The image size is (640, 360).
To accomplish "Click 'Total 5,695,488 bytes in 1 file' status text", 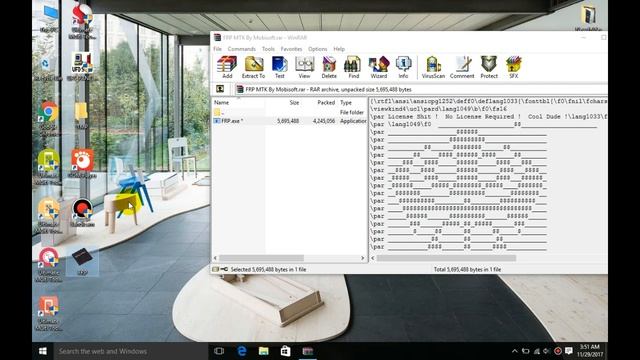I will [x=467, y=269].
